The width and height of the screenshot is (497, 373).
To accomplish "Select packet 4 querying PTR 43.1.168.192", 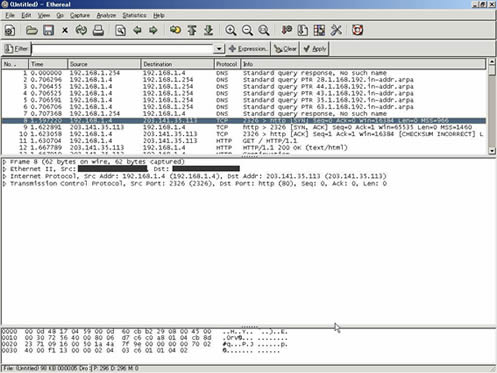I will pos(244,93).
